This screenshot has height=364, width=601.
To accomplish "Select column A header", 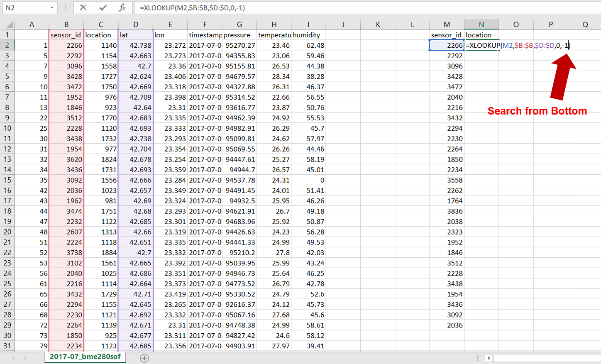I will tap(32, 24).
